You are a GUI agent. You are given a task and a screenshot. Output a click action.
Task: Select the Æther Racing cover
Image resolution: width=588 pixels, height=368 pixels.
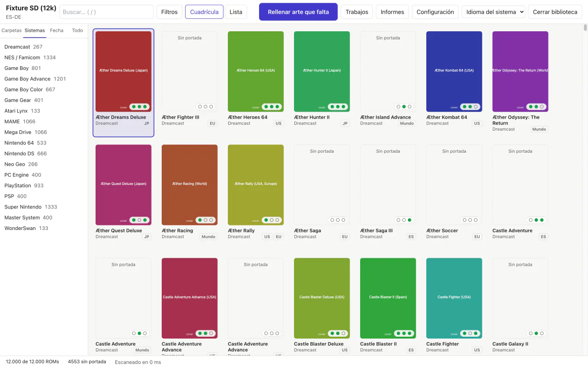190,185
